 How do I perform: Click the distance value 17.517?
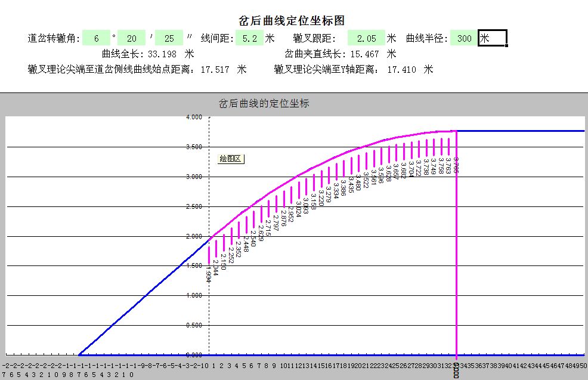coord(215,69)
